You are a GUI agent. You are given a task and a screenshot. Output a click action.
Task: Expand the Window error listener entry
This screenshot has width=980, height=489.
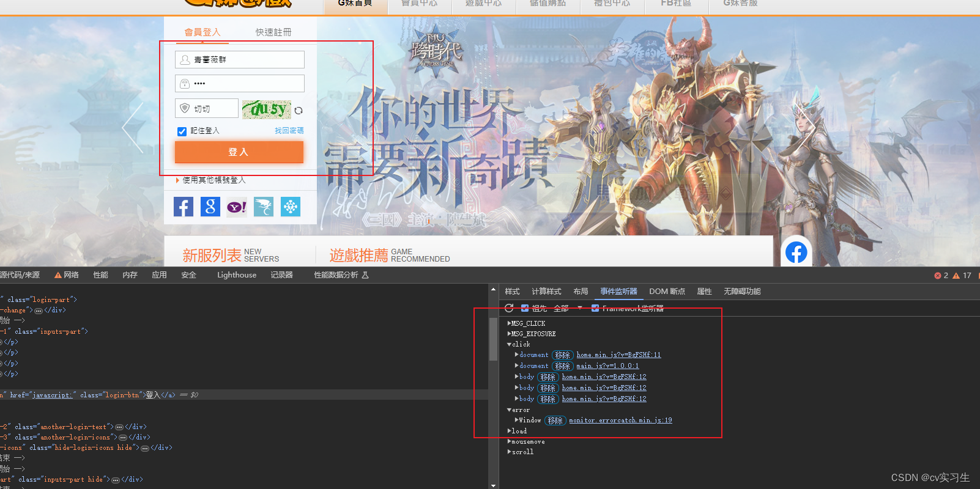click(x=516, y=420)
